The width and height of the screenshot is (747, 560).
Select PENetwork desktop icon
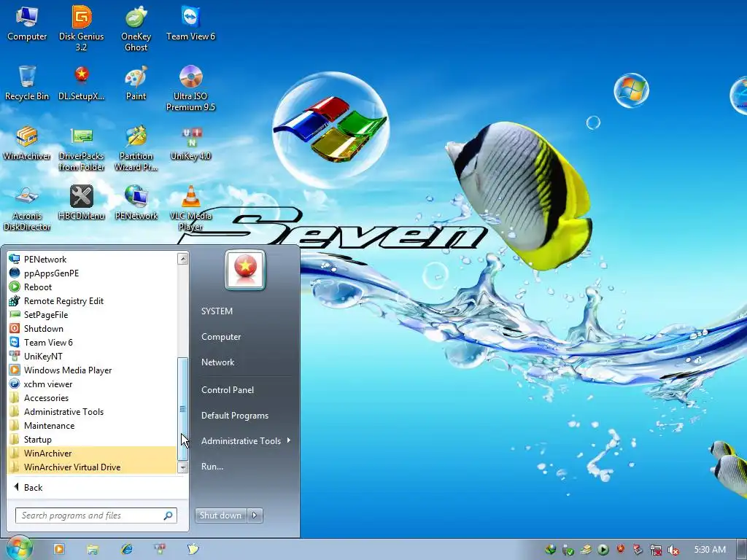(136, 203)
